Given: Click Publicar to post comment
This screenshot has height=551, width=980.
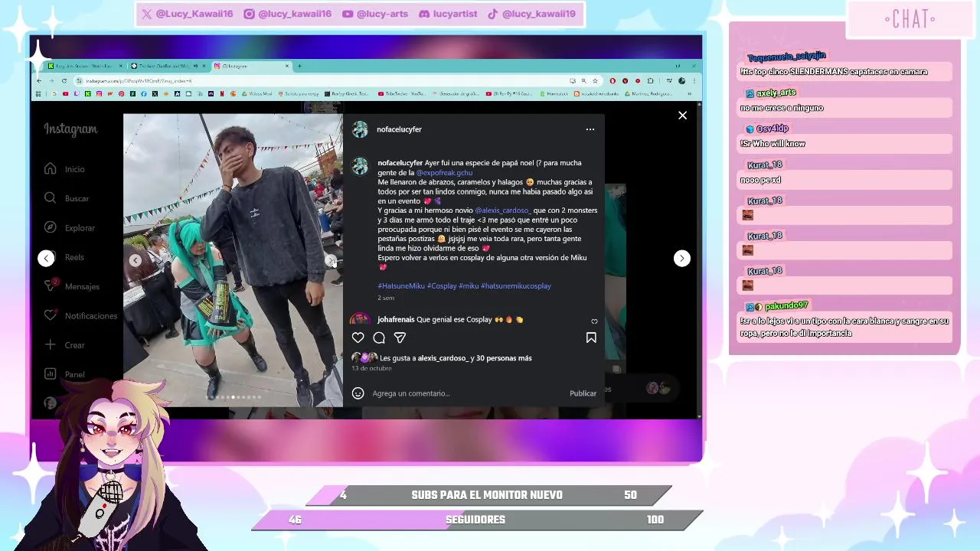Looking at the screenshot, I should click(583, 393).
